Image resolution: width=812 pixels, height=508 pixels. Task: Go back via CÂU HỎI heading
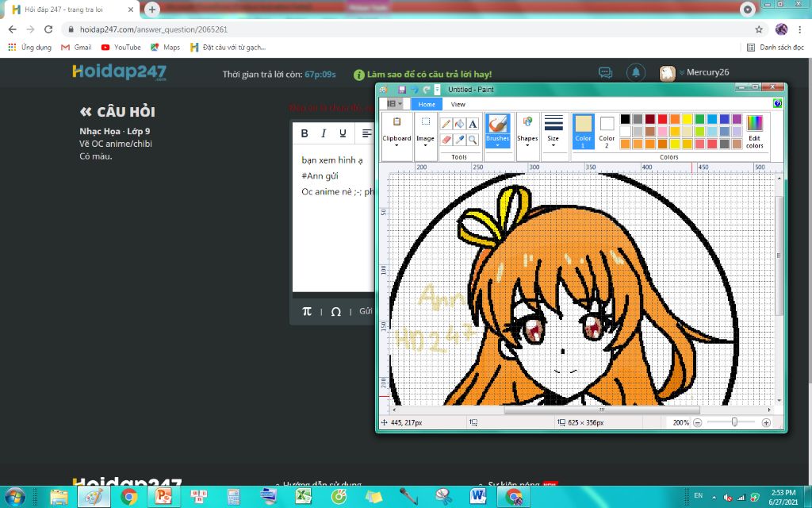[x=117, y=111]
